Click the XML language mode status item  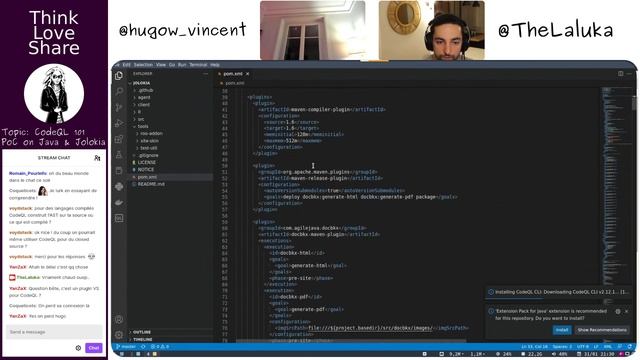point(608,347)
